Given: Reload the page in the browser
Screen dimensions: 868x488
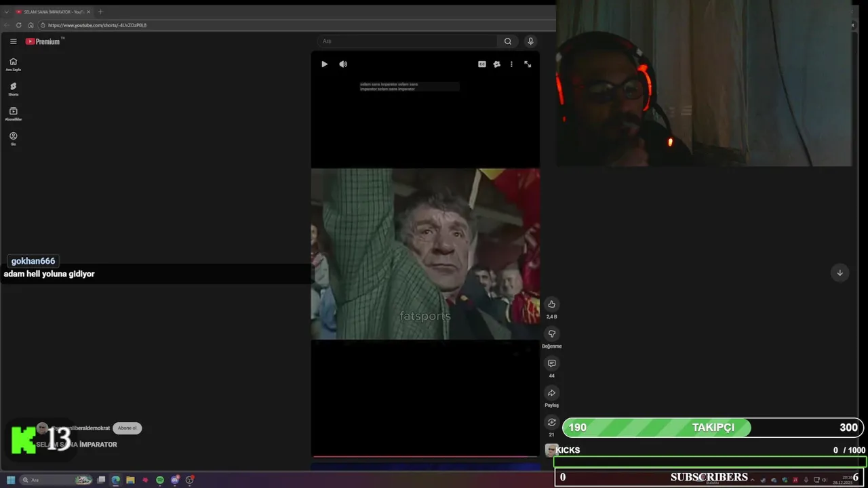Looking at the screenshot, I should (x=18, y=25).
